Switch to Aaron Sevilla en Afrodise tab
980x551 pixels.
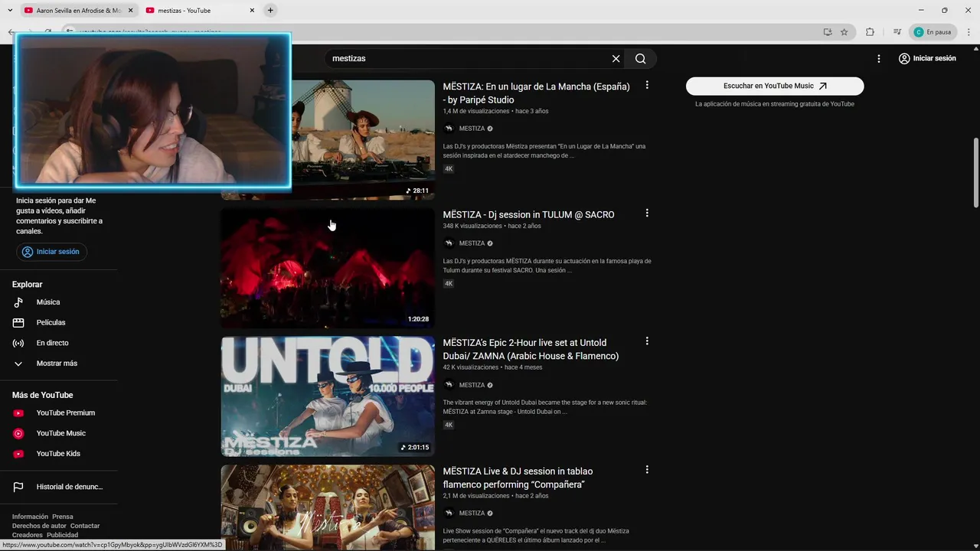[x=78, y=11]
